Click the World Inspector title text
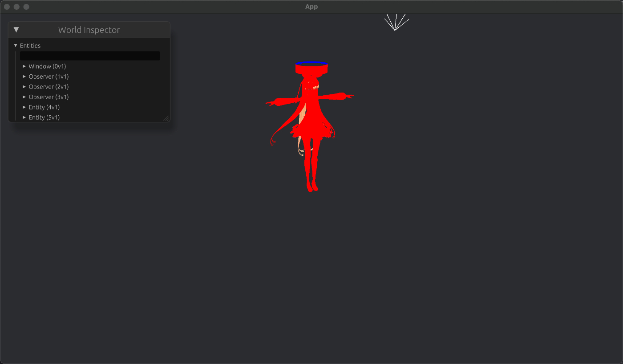The height and width of the screenshot is (364, 623). [89, 30]
